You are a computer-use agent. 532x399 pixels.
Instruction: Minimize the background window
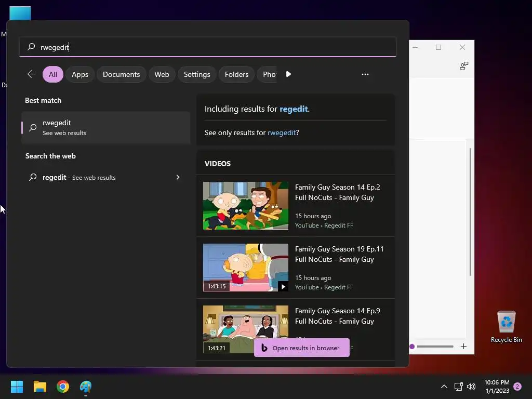point(415,47)
